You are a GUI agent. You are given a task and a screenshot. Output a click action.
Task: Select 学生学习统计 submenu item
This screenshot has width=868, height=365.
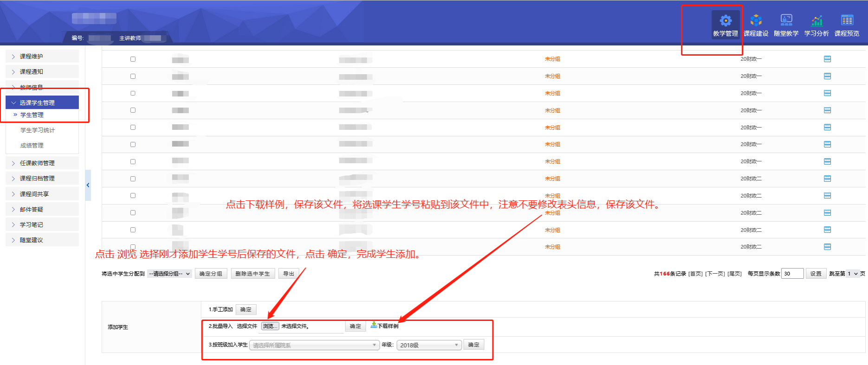click(38, 130)
